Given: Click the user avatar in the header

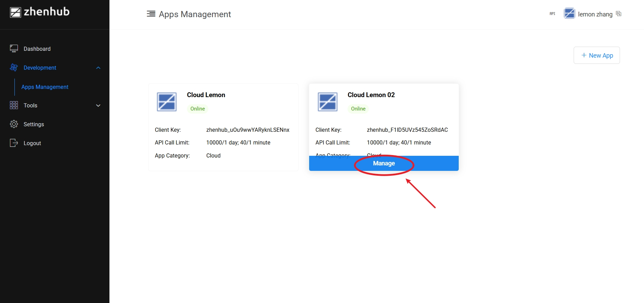Looking at the screenshot, I should [x=569, y=14].
